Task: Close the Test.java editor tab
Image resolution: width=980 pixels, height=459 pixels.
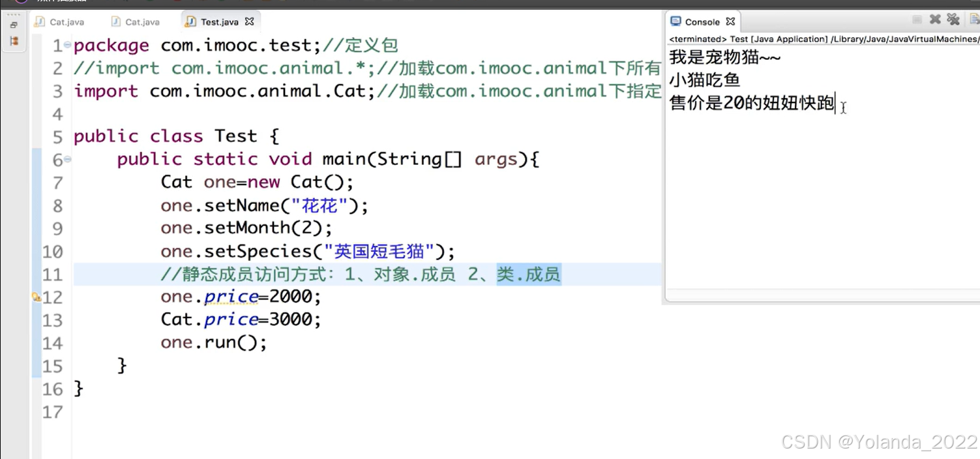Action: pos(249,22)
